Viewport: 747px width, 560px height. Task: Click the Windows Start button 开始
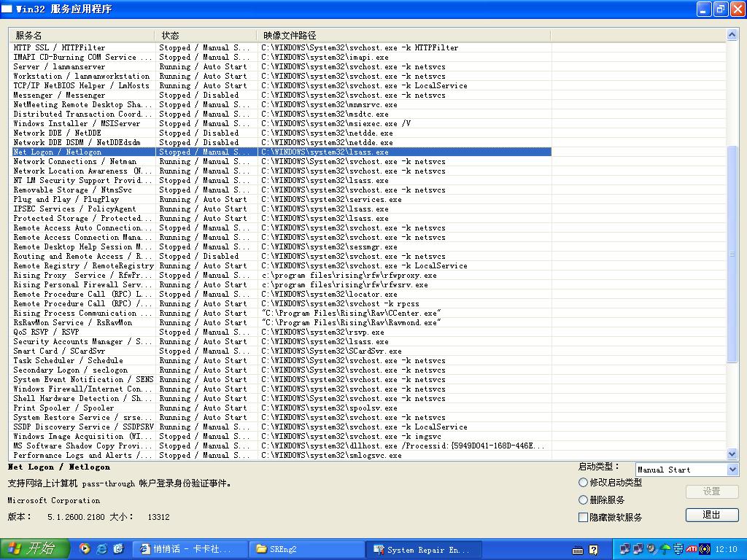click(34, 549)
